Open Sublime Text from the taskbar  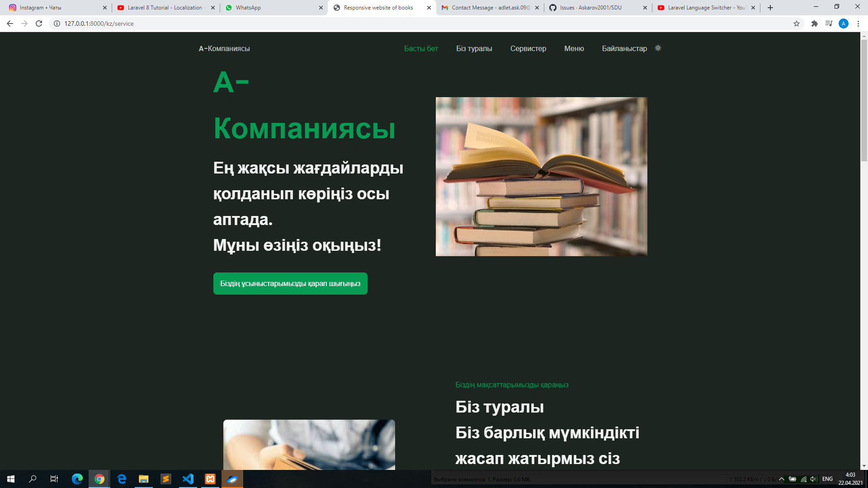[166, 479]
